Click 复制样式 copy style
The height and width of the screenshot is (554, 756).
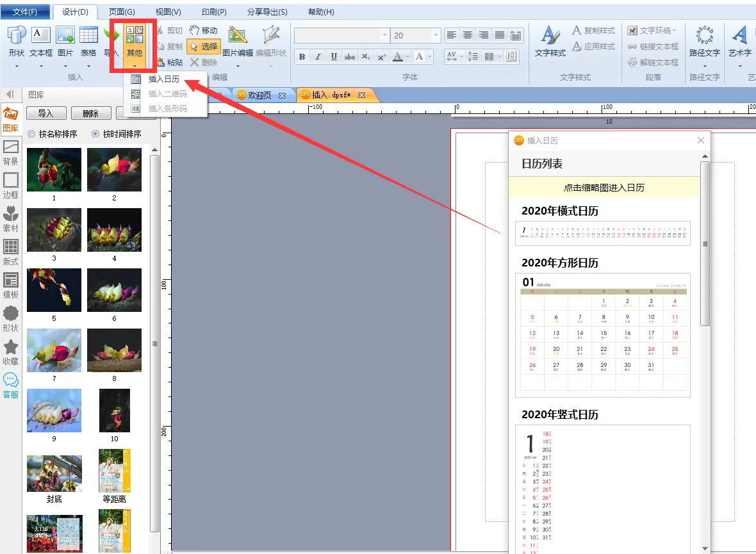[593, 30]
